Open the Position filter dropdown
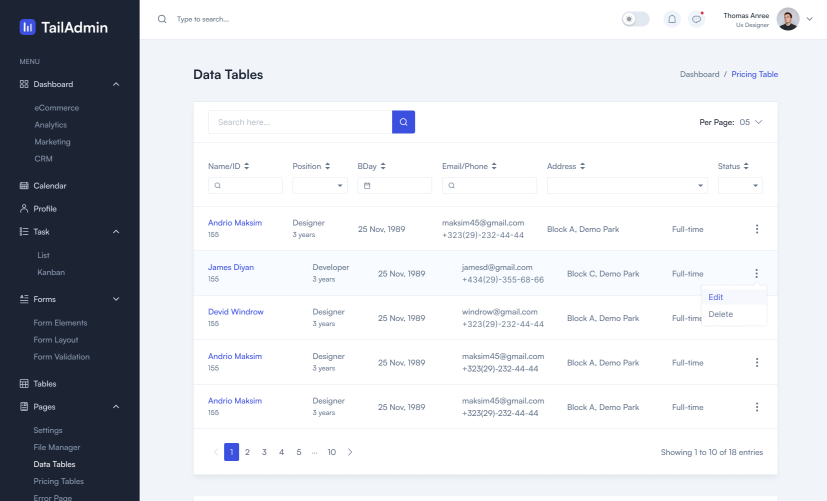Screen dimensions: 827x501 click(320, 186)
